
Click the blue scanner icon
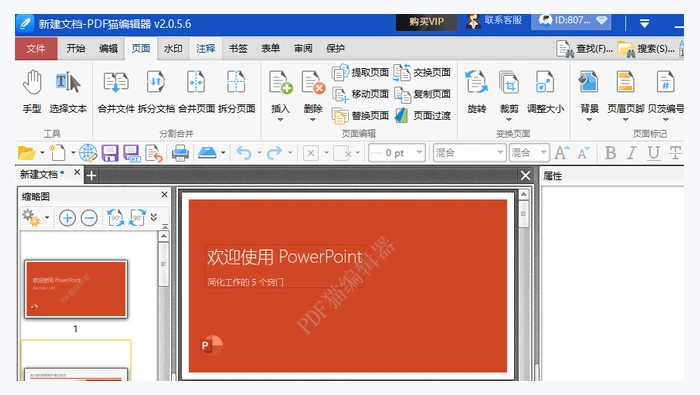pos(207,153)
